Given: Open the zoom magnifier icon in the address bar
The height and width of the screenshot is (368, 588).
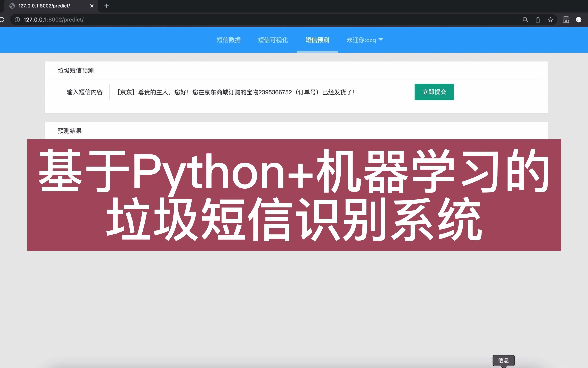Looking at the screenshot, I should pos(525,20).
